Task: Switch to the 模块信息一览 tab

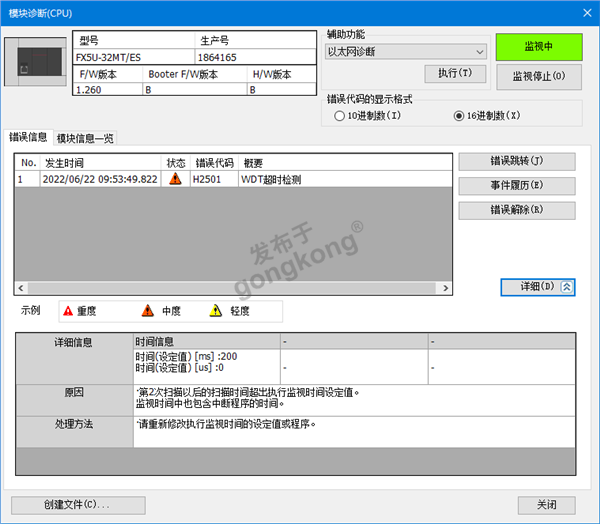Action: (85, 138)
